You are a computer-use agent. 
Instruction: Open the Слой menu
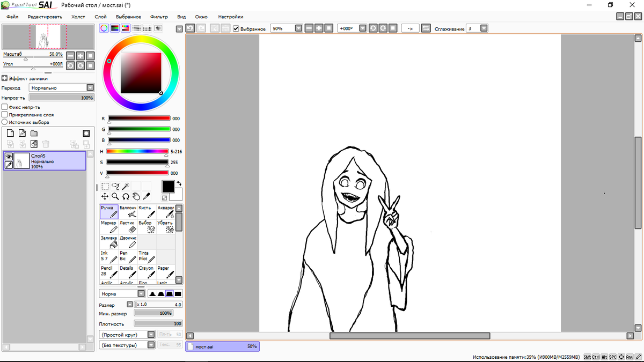click(x=100, y=17)
